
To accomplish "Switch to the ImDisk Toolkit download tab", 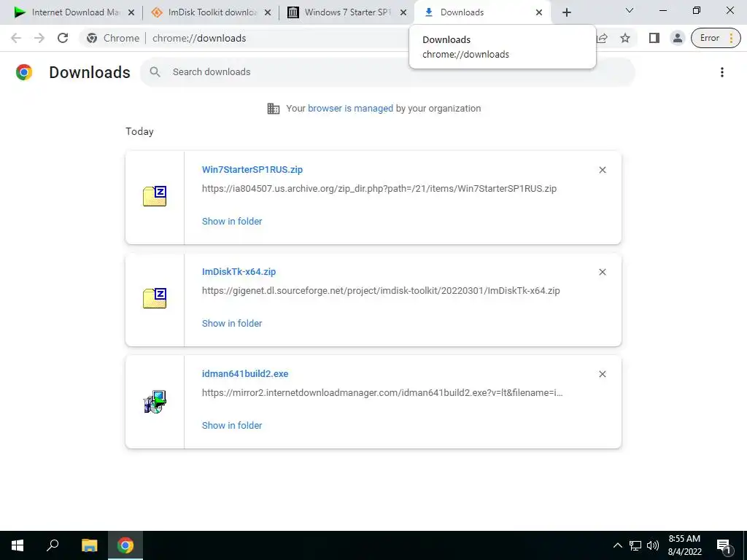I will pyautogui.click(x=212, y=12).
